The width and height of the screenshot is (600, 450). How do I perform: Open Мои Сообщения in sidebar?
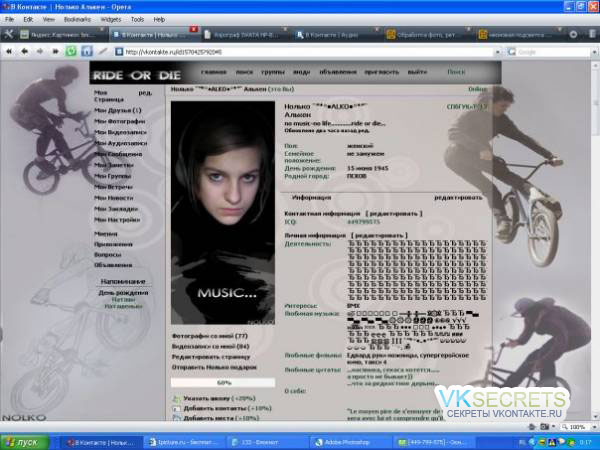click(x=118, y=154)
